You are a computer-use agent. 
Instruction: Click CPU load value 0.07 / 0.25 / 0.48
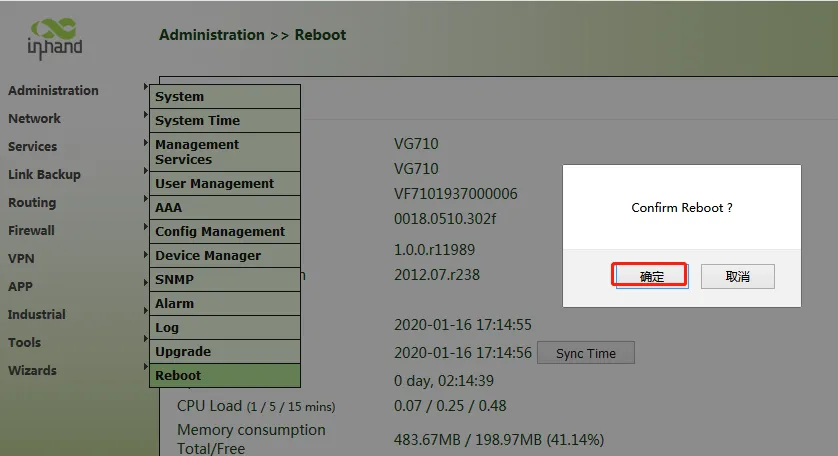pyautogui.click(x=450, y=406)
